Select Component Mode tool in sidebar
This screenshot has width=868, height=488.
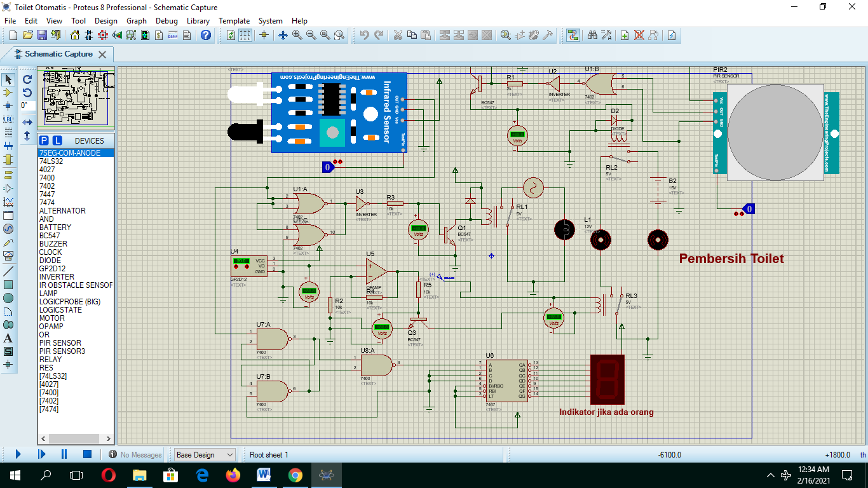coord(8,93)
